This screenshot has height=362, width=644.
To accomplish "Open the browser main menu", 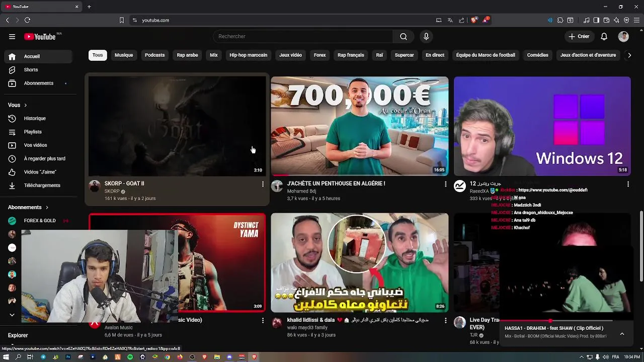I will (636, 20).
